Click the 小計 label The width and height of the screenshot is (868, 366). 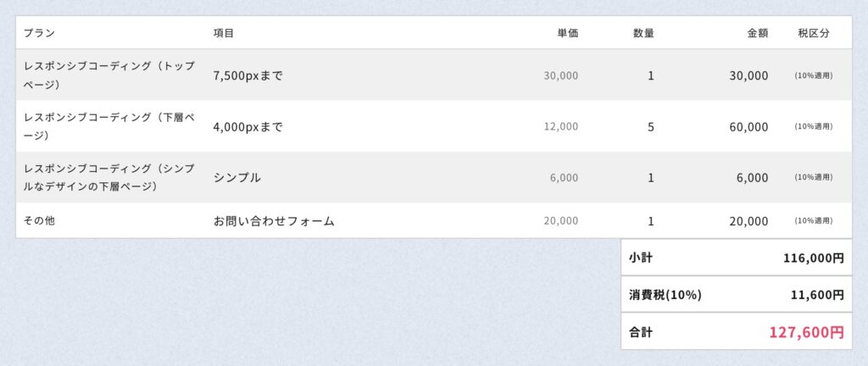pos(641,258)
